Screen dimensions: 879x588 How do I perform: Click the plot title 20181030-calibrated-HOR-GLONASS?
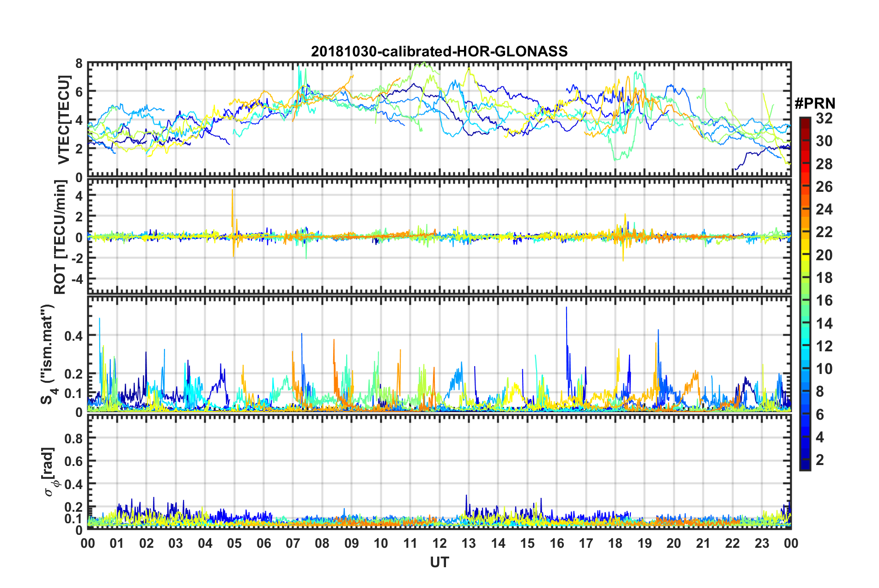tap(439, 51)
